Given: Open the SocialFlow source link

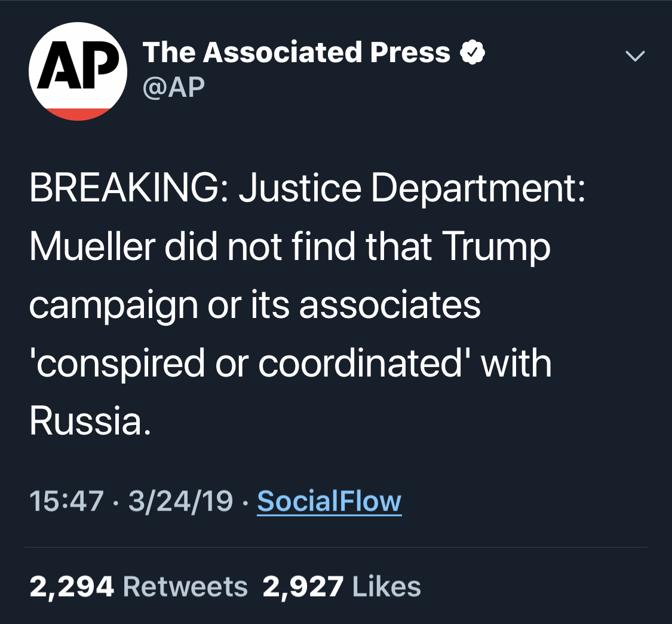Looking at the screenshot, I should pos(329,501).
